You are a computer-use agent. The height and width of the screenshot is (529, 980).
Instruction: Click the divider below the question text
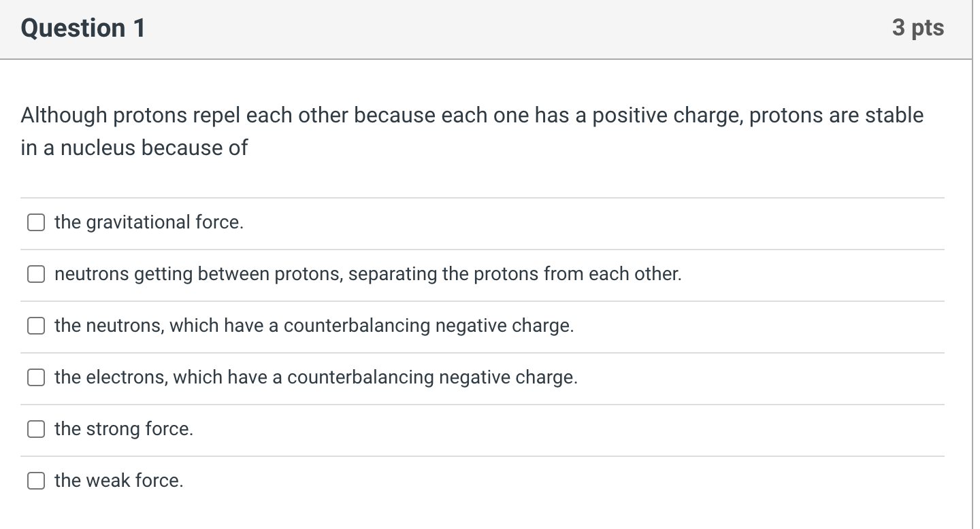(x=483, y=197)
